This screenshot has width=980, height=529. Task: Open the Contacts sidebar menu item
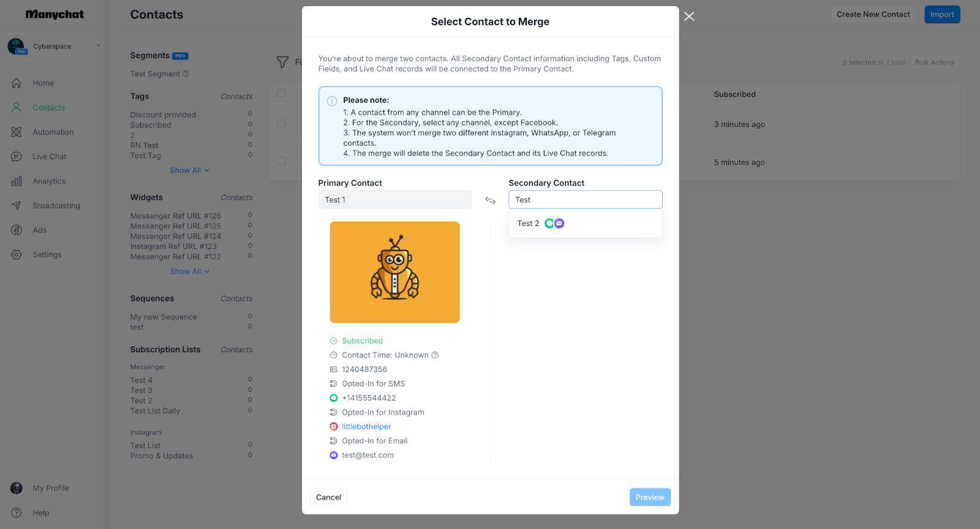pos(48,108)
